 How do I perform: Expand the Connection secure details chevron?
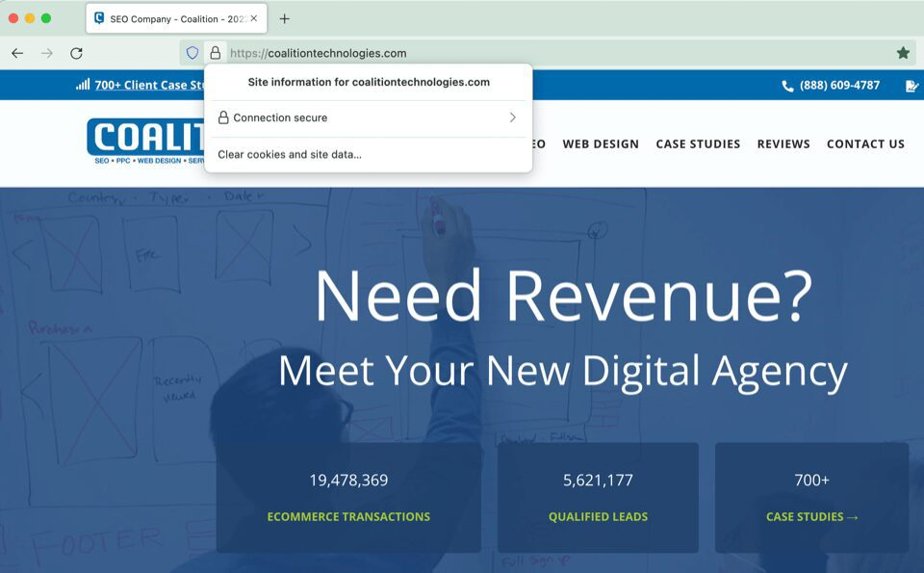pyautogui.click(x=511, y=118)
